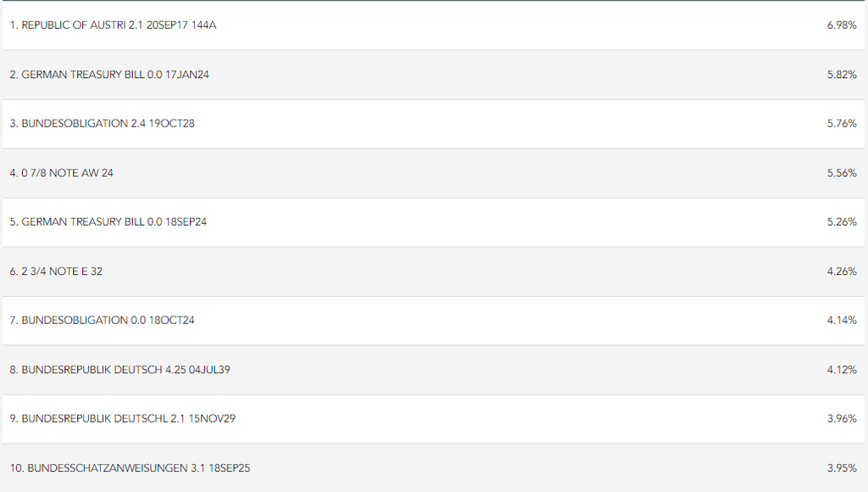Click the 5.82% weight value
This screenshot has height=492, width=868.
pyautogui.click(x=842, y=75)
